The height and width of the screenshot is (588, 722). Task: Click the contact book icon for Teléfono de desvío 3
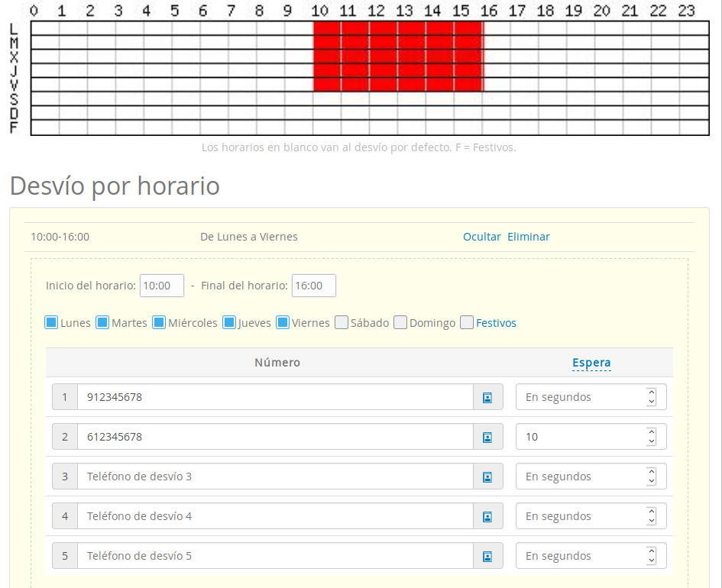click(487, 476)
